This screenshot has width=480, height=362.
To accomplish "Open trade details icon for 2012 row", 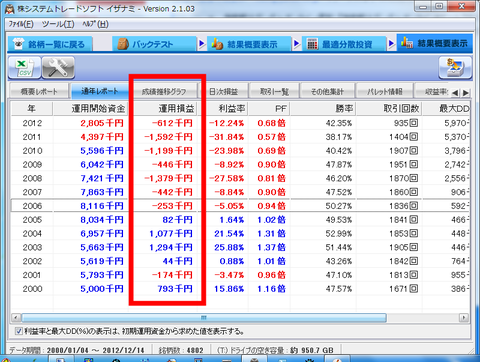I will (413, 123).
